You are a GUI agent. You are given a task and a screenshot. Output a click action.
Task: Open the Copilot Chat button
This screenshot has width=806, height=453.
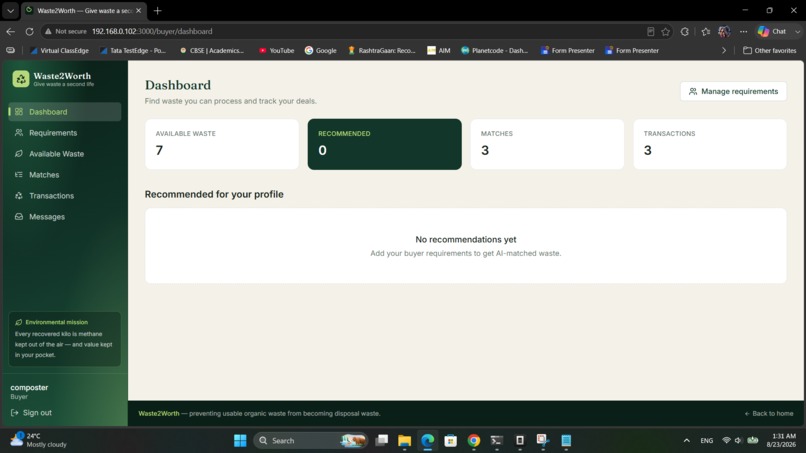[x=773, y=31]
